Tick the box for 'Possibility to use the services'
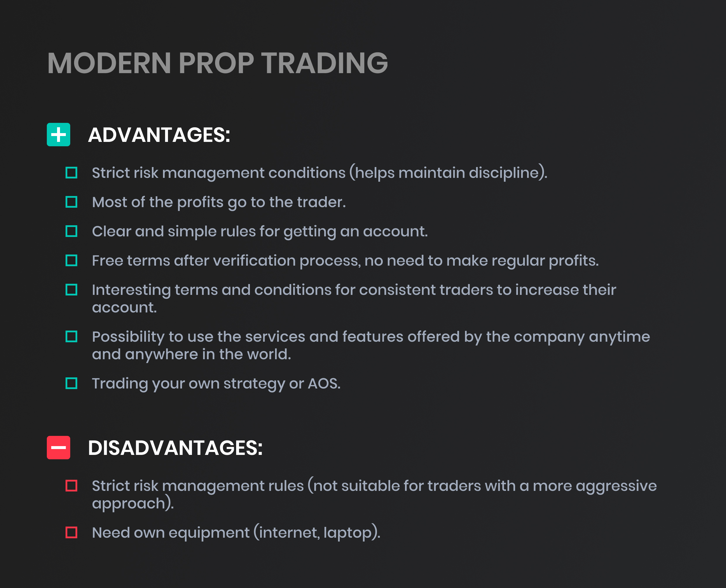Image resolution: width=726 pixels, height=588 pixels. coord(71,337)
